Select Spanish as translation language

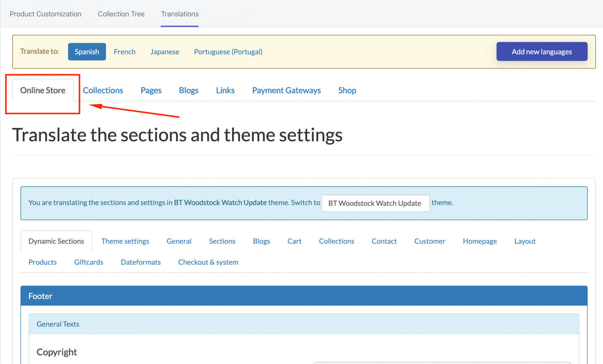87,52
